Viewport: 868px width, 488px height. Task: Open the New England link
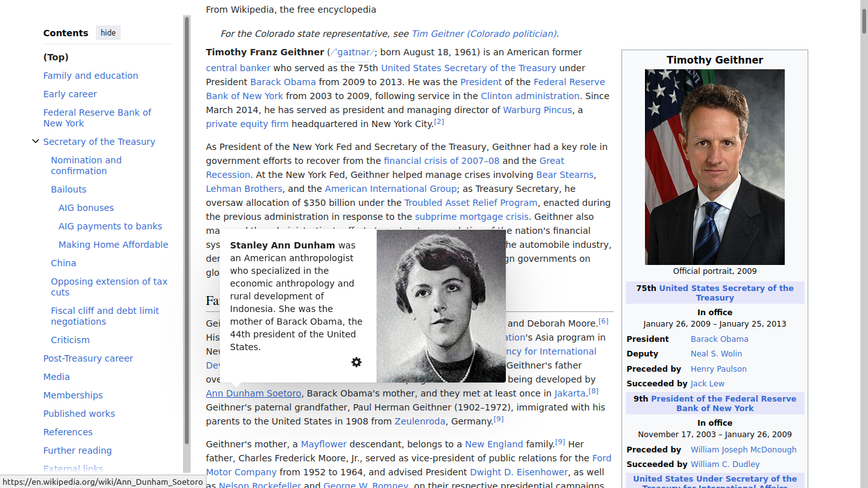tap(494, 444)
